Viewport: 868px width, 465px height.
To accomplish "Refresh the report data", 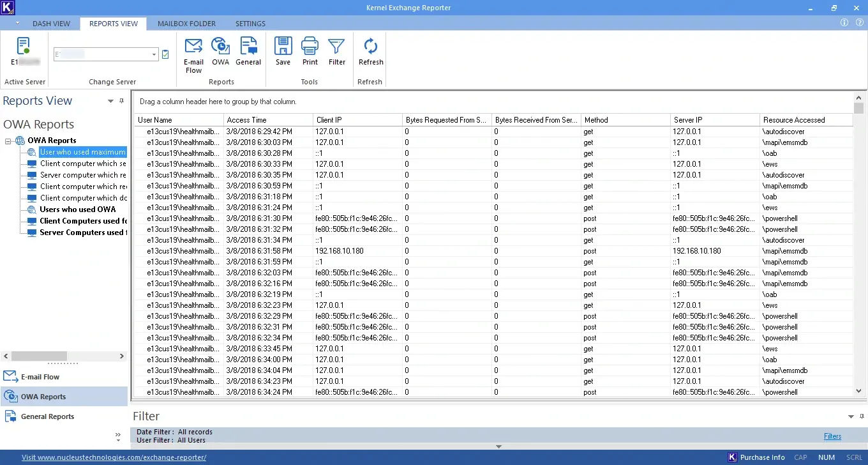I will pos(371,51).
